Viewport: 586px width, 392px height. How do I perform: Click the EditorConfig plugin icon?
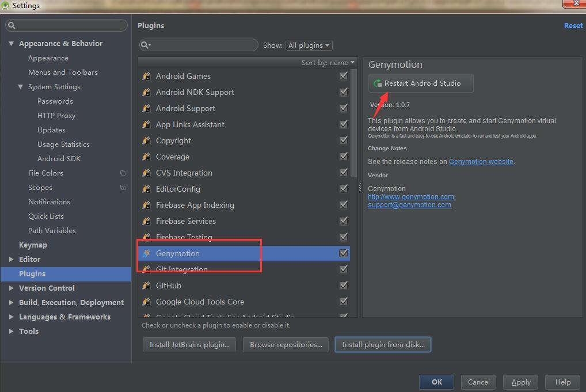click(146, 189)
